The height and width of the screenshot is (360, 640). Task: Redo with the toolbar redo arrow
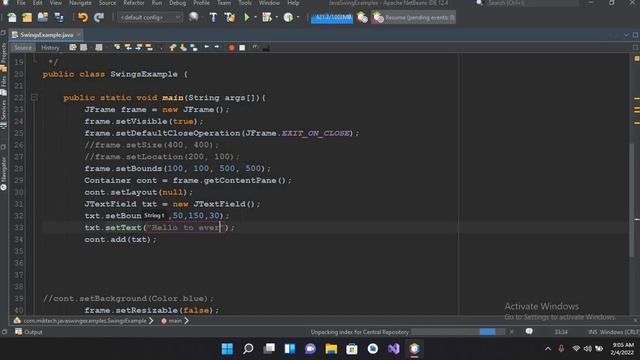99,18
